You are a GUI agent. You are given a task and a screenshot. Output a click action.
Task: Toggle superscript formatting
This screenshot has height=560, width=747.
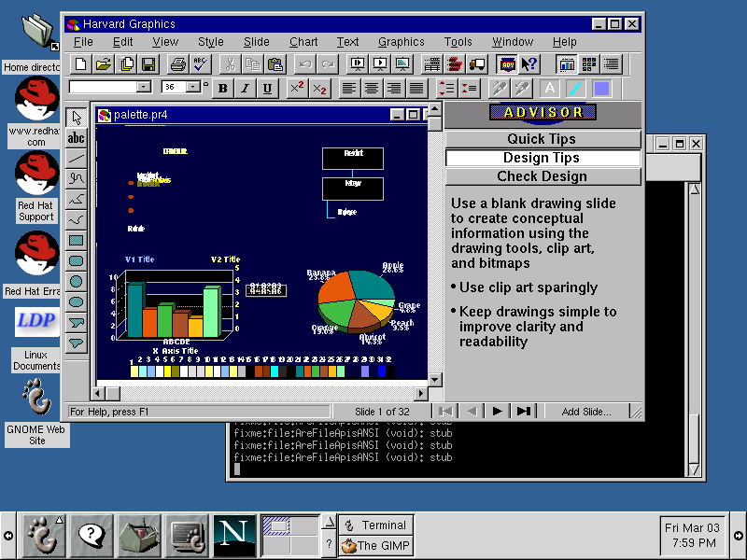297,89
